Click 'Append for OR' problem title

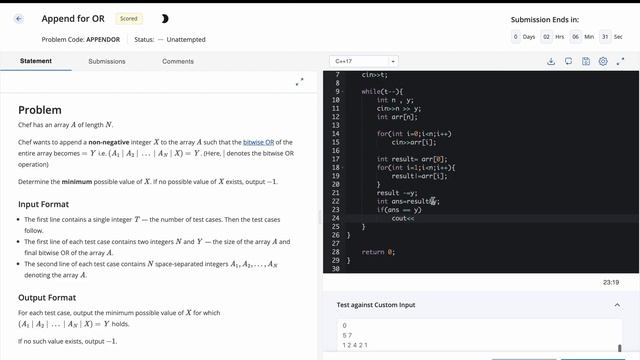pos(73,19)
